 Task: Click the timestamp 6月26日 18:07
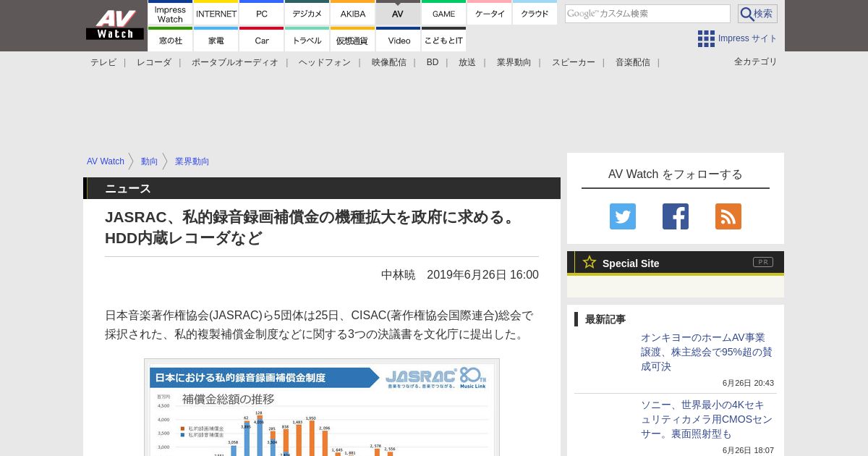[748, 450]
